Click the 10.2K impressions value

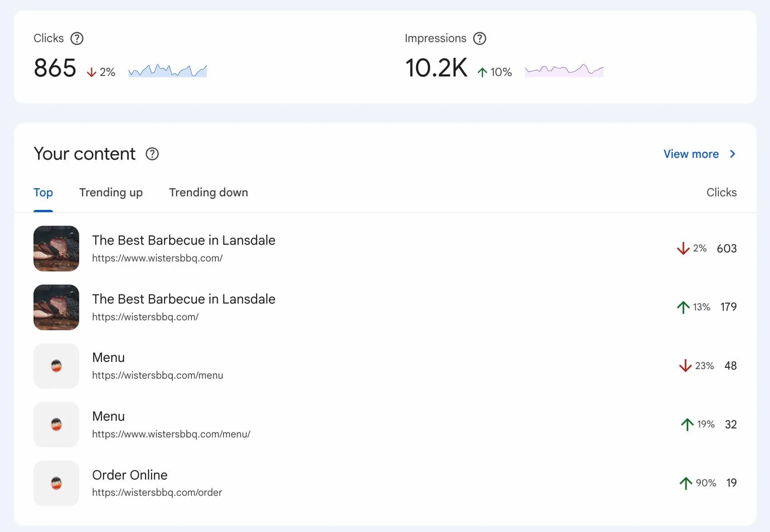436,68
